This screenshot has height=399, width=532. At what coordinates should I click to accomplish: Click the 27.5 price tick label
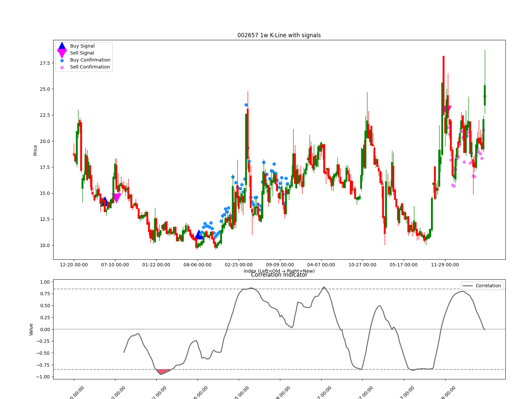point(45,63)
